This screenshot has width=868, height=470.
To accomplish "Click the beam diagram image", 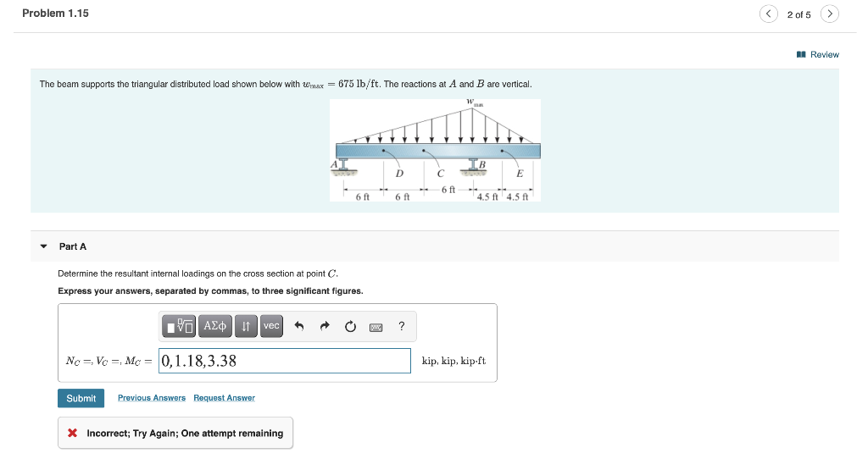I will 435,151.
